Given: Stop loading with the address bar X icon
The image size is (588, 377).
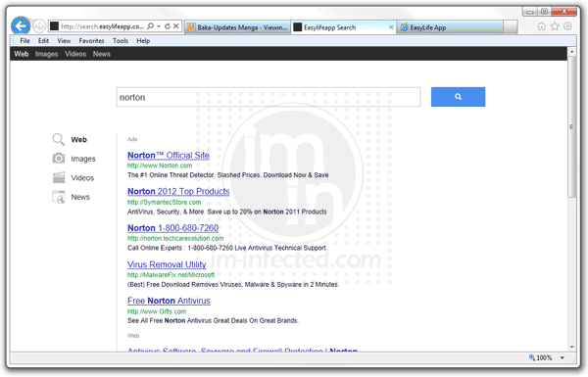Looking at the screenshot, I should [x=175, y=26].
